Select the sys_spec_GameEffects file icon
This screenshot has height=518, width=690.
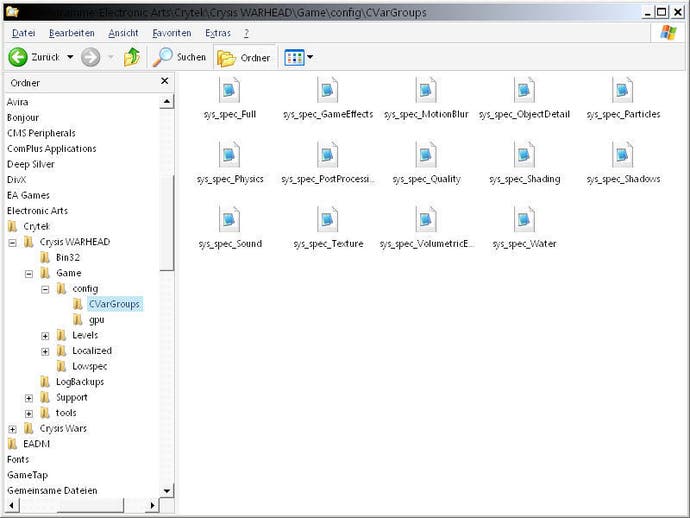point(327,90)
